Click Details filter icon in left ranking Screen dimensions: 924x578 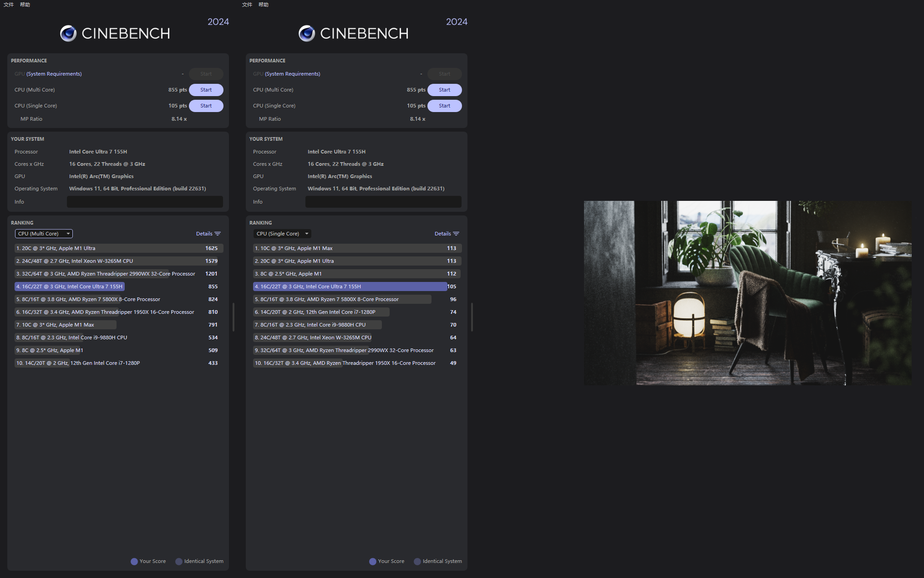218,234
